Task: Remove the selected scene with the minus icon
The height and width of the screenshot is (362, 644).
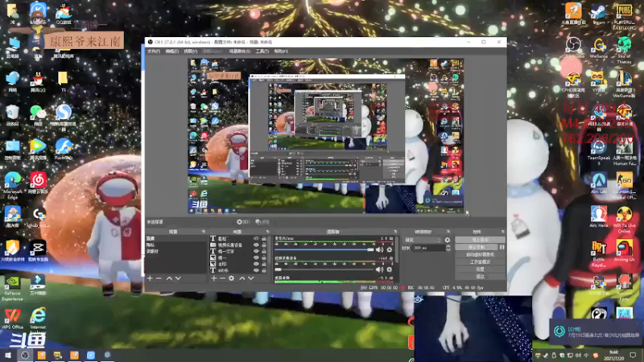Action: click(159, 278)
